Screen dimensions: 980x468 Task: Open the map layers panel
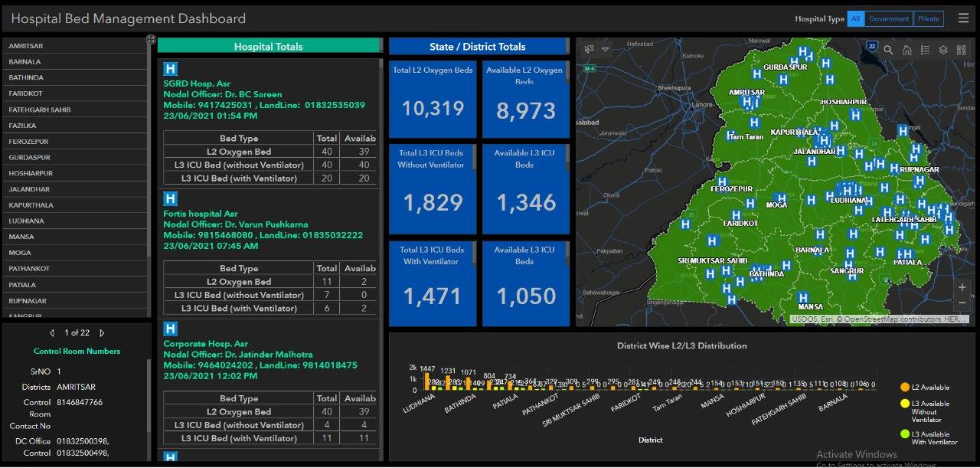(x=943, y=50)
